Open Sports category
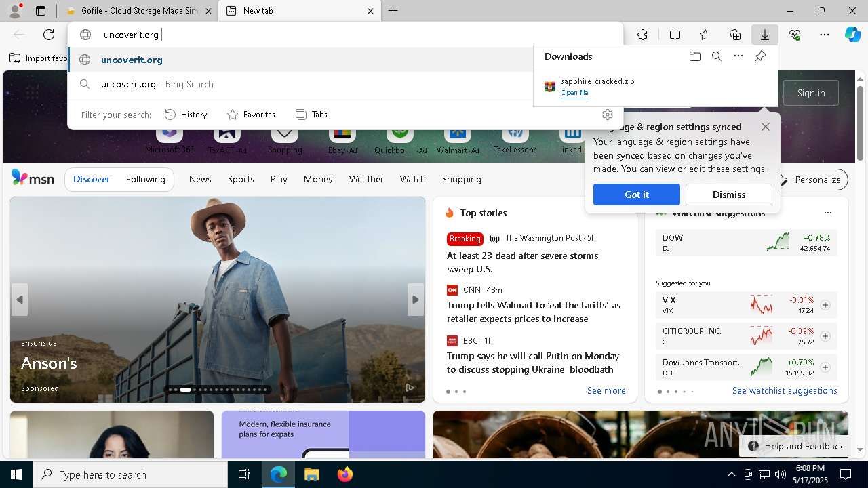The width and height of the screenshot is (868, 488). coord(241,179)
